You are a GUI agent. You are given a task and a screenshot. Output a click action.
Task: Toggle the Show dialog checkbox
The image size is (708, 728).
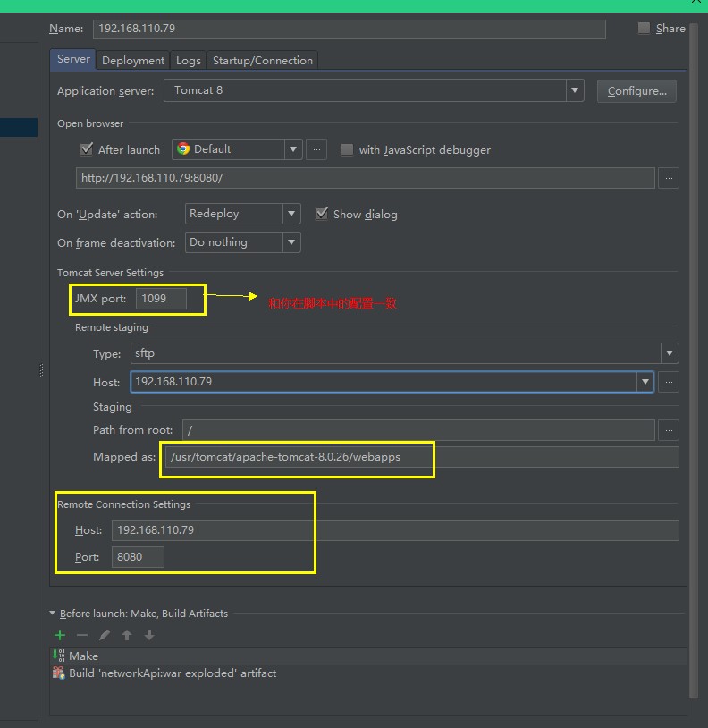click(x=322, y=214)
